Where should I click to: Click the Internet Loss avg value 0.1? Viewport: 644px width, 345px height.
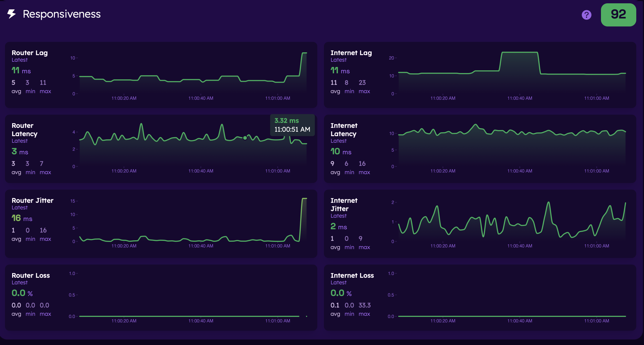point(335,305)
